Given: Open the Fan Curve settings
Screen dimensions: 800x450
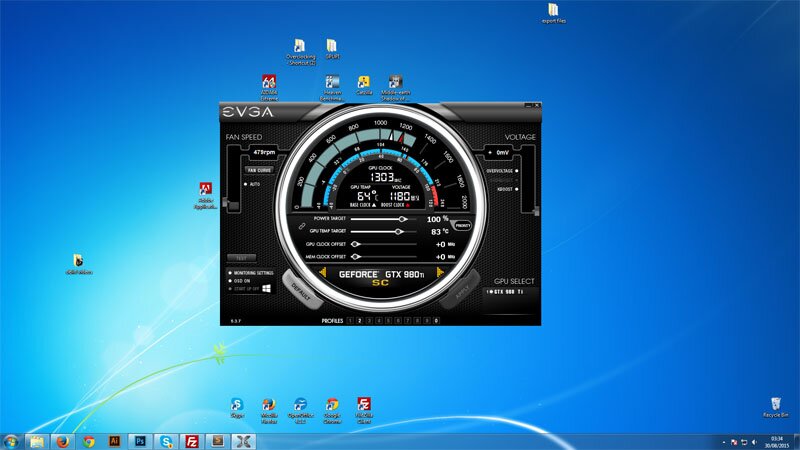Looking at the screenshot, I should [260, 170].
